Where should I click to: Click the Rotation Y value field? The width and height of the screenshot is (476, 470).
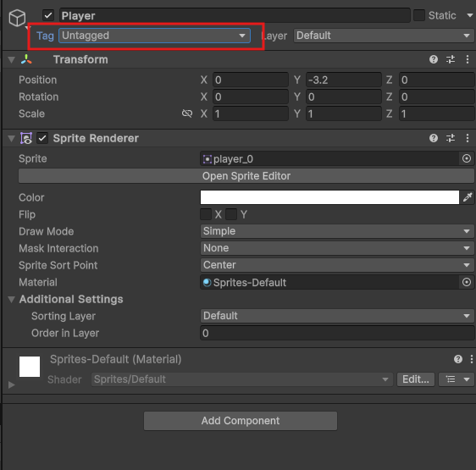point(344,97)
